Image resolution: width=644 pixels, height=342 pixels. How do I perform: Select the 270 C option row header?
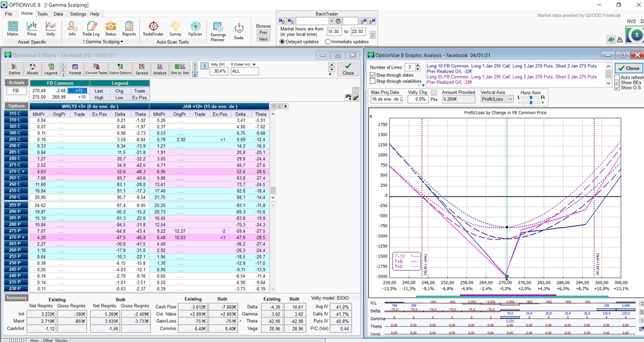click(x=16, y=171)
